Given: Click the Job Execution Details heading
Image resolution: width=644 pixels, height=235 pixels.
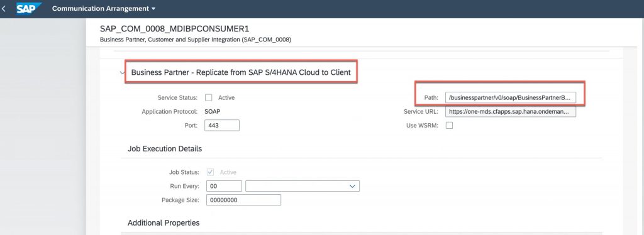Looking at the screenshot, I should pyautogui.click(x=165, y=149).
